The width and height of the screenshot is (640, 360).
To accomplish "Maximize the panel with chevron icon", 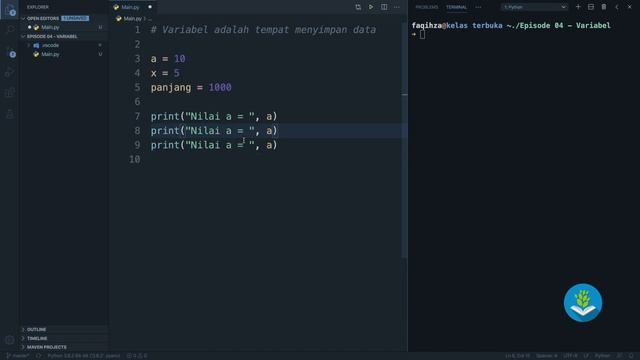I will (x=617, y=7).
